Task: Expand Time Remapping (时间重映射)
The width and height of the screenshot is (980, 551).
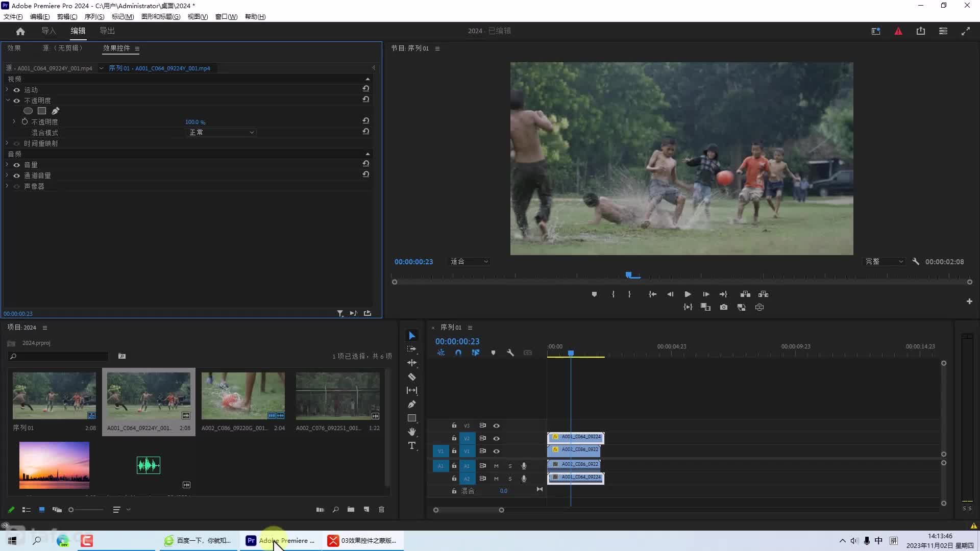Action: click(7, 143)
